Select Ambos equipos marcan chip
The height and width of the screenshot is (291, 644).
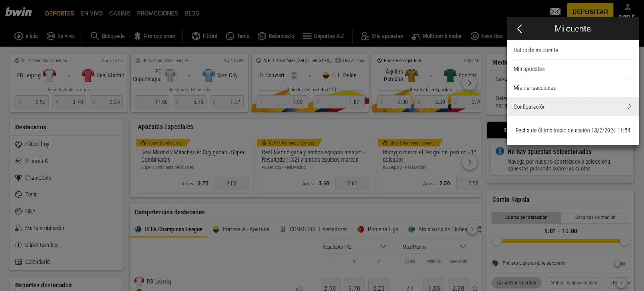coord(574,283)
